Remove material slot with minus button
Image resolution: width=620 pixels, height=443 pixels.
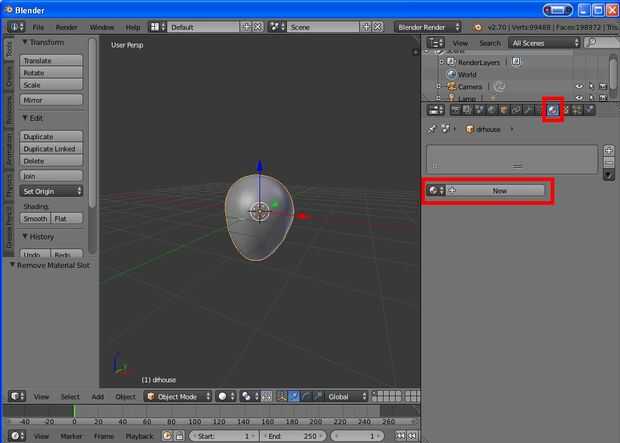pos(609,162)
